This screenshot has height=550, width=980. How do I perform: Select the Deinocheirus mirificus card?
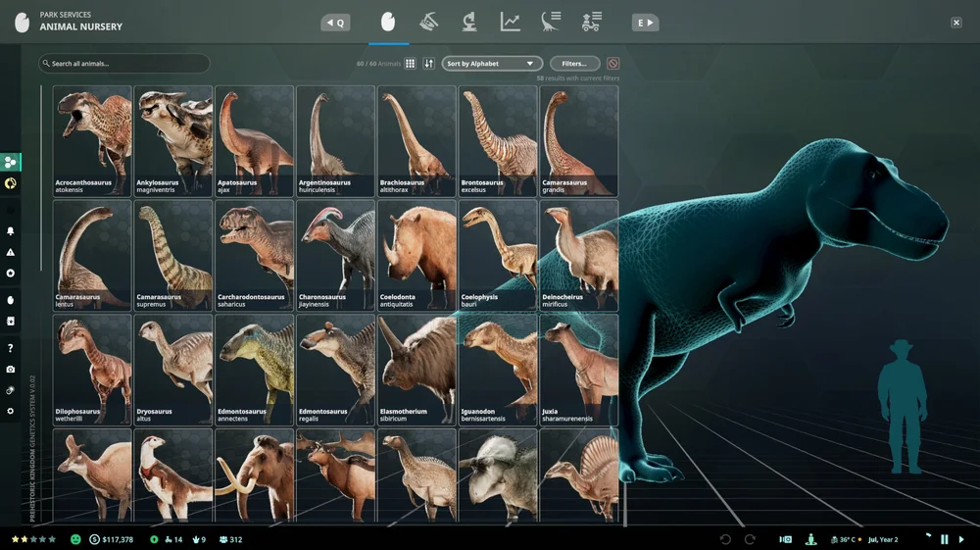pos(579,256)
